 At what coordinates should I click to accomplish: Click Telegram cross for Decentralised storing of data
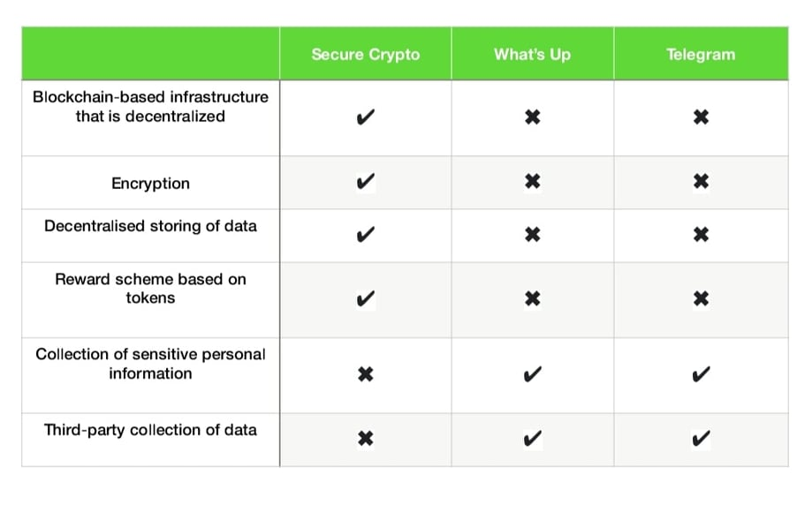click(701, 235)
